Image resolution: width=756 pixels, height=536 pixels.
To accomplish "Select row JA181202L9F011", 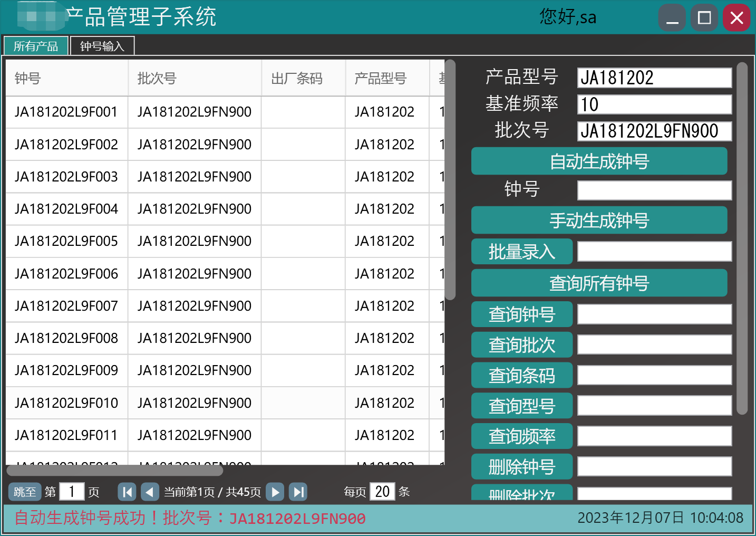I will [x=225, y=435].
